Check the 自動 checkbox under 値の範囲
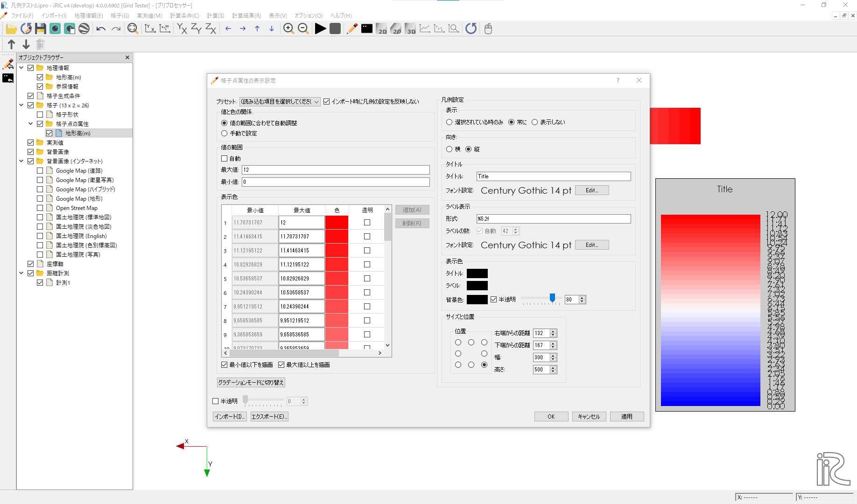 tap(225, 158)
